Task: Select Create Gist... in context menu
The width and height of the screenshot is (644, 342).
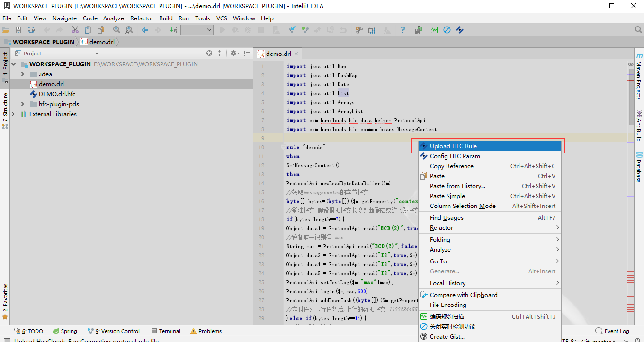Action: pos(490,337)
